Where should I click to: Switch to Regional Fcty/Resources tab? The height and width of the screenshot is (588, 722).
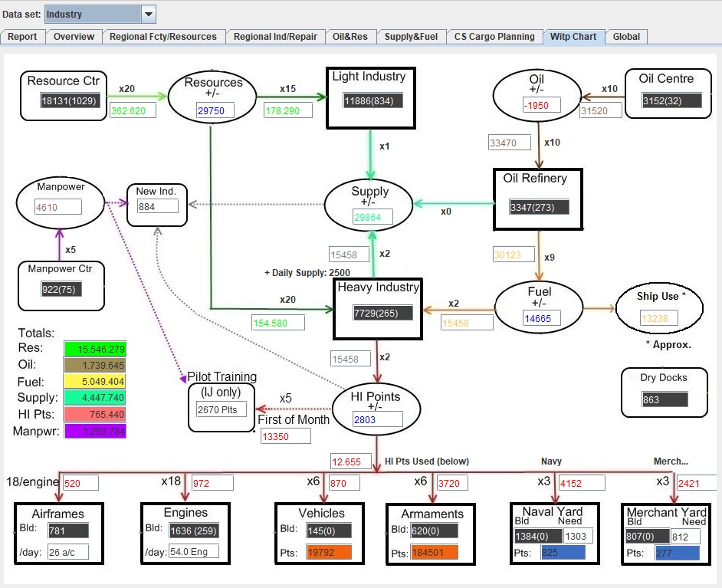coord(163,36)
